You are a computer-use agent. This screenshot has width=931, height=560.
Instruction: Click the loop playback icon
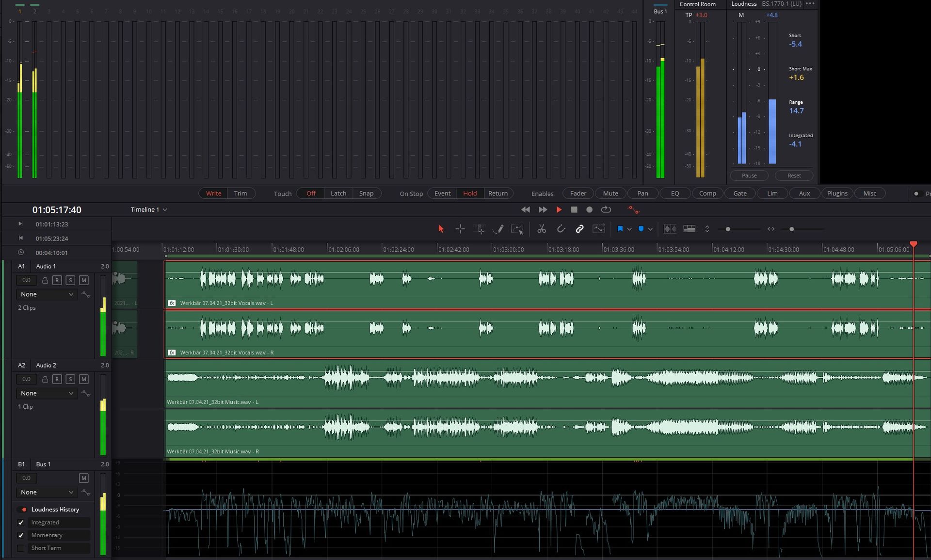click(606, 209)
